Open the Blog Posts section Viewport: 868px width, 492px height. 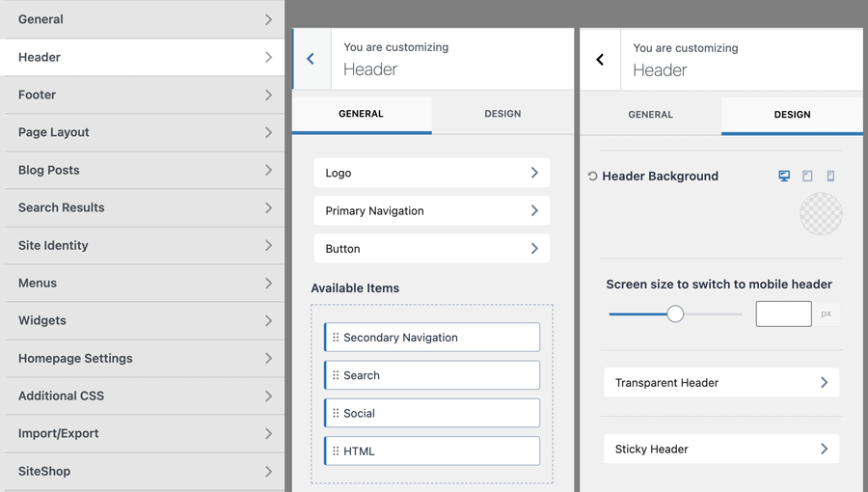[144, 170]
